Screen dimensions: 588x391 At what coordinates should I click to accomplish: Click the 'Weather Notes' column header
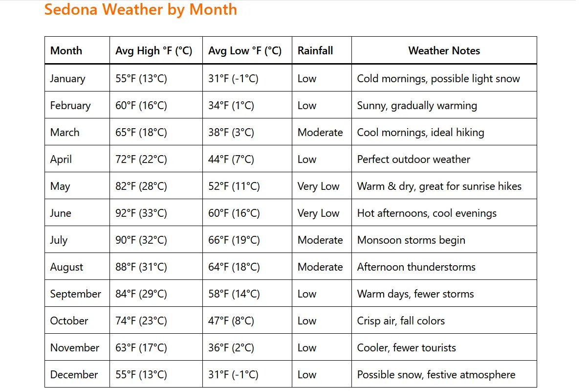[x=444, y=50]
